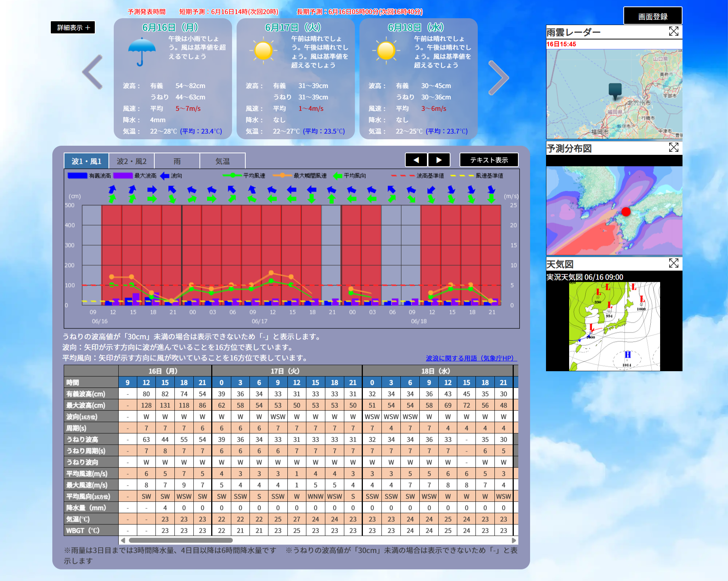Viewport: 728px width, 581px height.
Task: Click the sun icon on June 17 card
Action: point(264,50)
